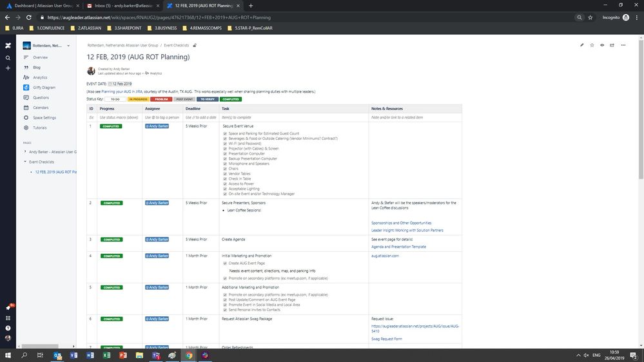Open app switcher grid icon
This screenshot has width=644, height=362.
8,318
